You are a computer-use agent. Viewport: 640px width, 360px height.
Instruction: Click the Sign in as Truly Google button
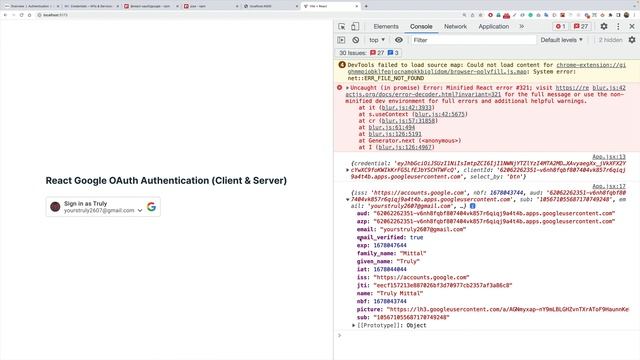pyautogui.click(x=103, y=207)
